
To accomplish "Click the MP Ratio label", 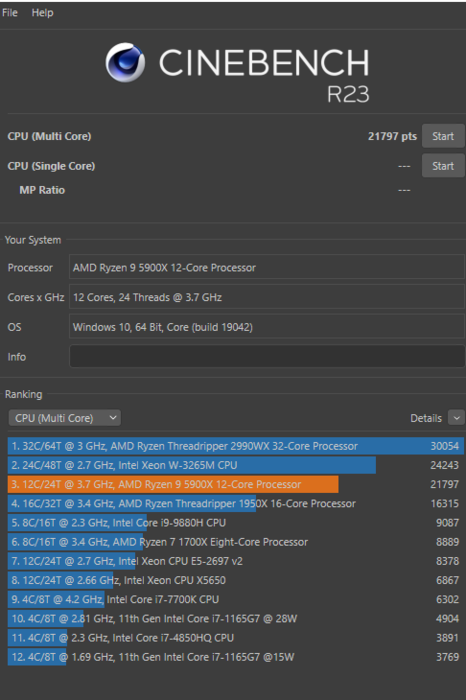I will [42, 190].
